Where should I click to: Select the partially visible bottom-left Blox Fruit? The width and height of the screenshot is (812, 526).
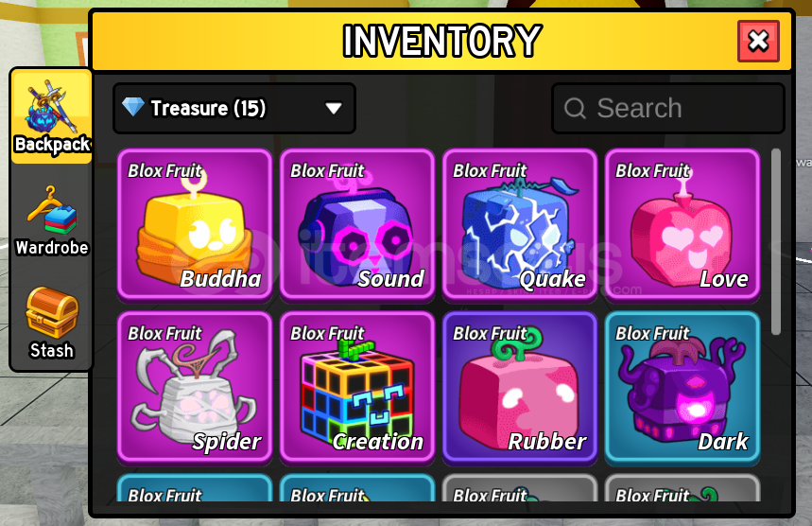(195, 488)
